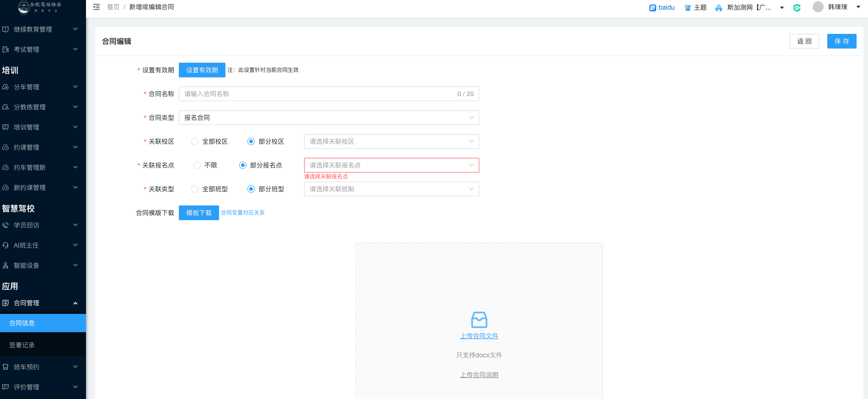Expand the 考试管理 chevron
Image resolution: width=868 pixels, height=399 pixels.
pos(75,49)
